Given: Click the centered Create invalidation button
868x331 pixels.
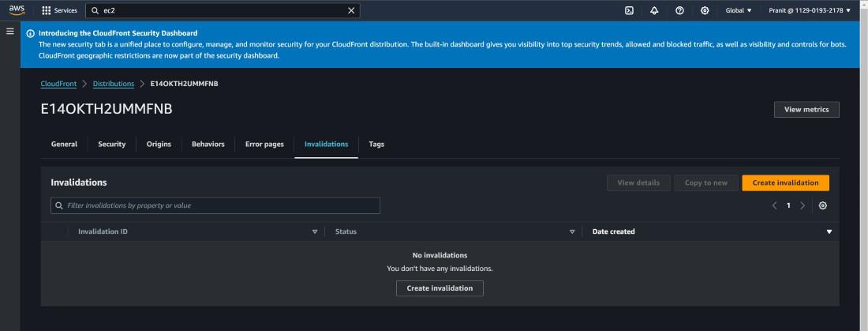Looking at the screenshot, I should [440, 288].
